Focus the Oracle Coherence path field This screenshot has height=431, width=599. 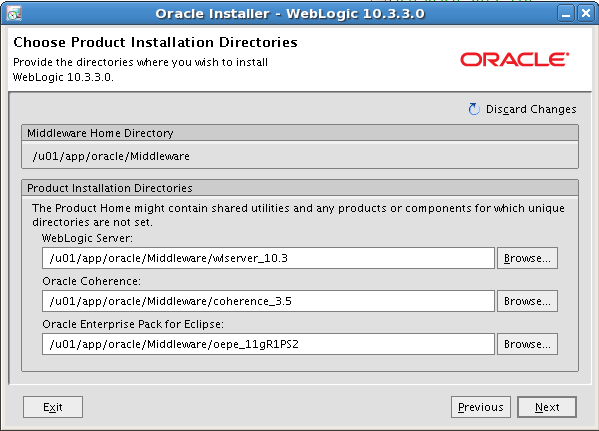(x=269, y=301)
